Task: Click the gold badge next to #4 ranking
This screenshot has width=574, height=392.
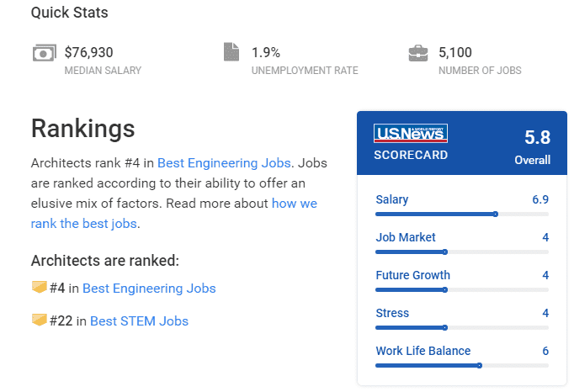Action: click(40, 287)
